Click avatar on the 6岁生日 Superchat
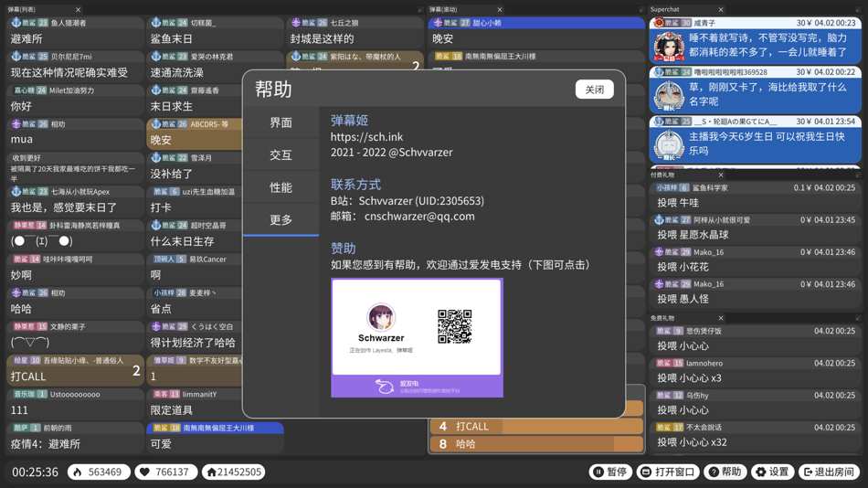 point(669,144)
